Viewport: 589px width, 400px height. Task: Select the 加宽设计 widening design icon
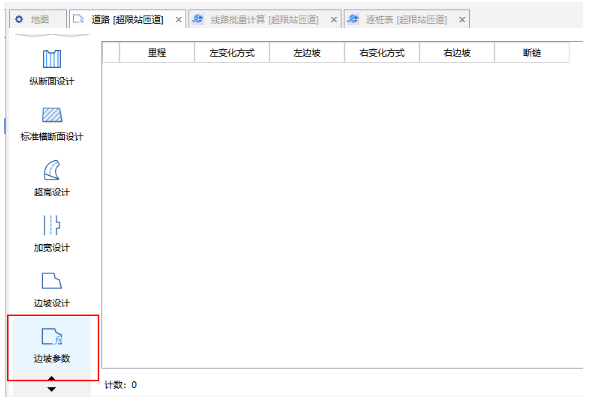tap(52, 225)
